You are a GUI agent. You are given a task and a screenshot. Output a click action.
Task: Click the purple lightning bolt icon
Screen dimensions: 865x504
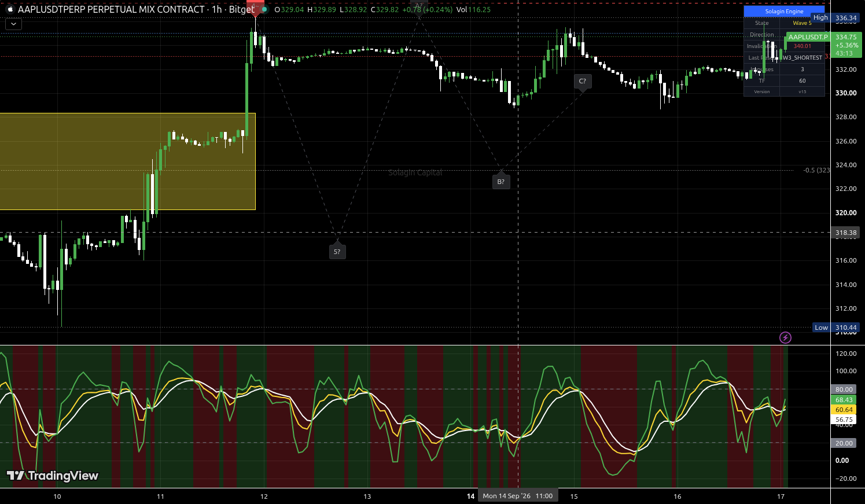pos(785,337)
